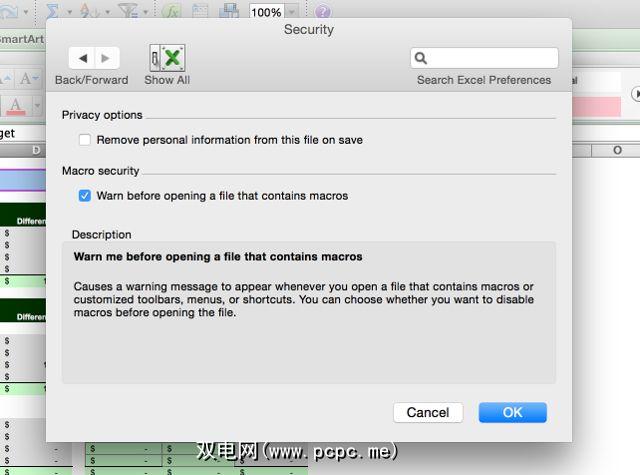Click the purple Help question mark icon

pyautogui.click(x=322, y=12)
